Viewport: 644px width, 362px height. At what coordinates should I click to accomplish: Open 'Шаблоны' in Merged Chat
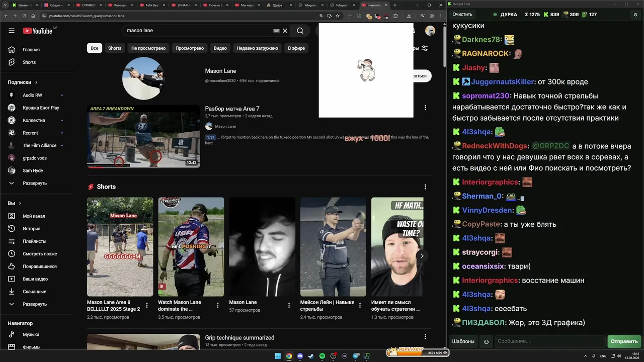tap(463, 341)
